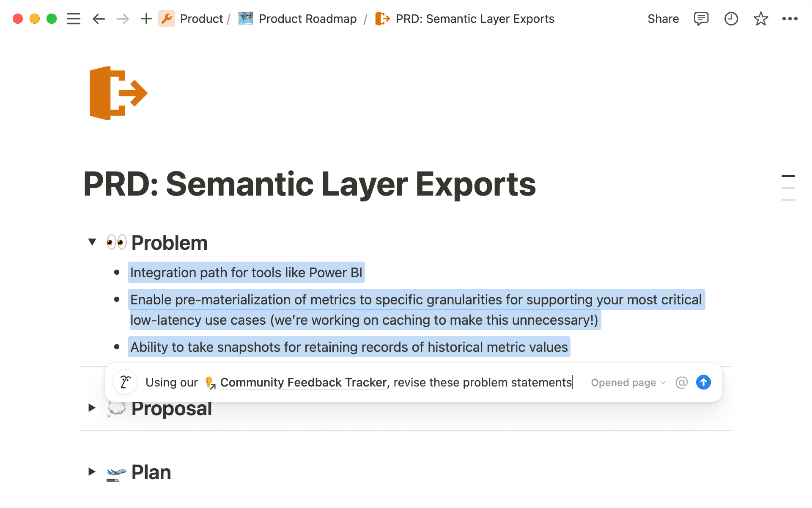The width and height of the screenshot is (812, 508).
Task: Submit the AI prompt with blue arrow
Action: point(703,382)
